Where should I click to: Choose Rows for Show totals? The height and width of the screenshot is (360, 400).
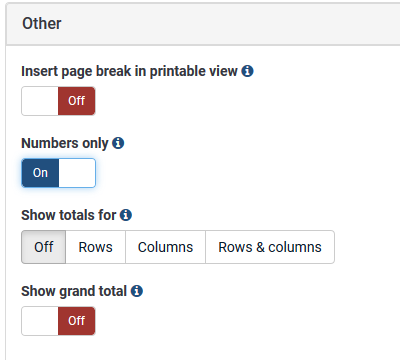click(96, 247)
